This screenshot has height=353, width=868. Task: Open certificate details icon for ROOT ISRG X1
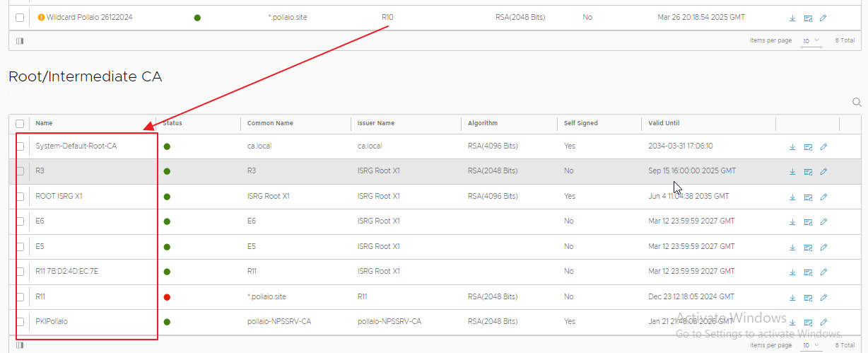click(x=808, y=197)
